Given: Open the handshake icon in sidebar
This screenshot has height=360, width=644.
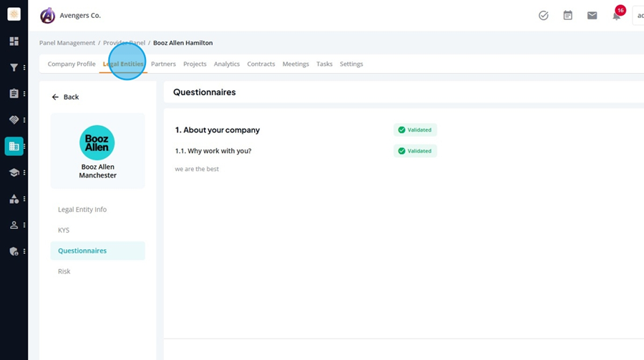Looking at the screenshot, I should (x=14, y=120).
